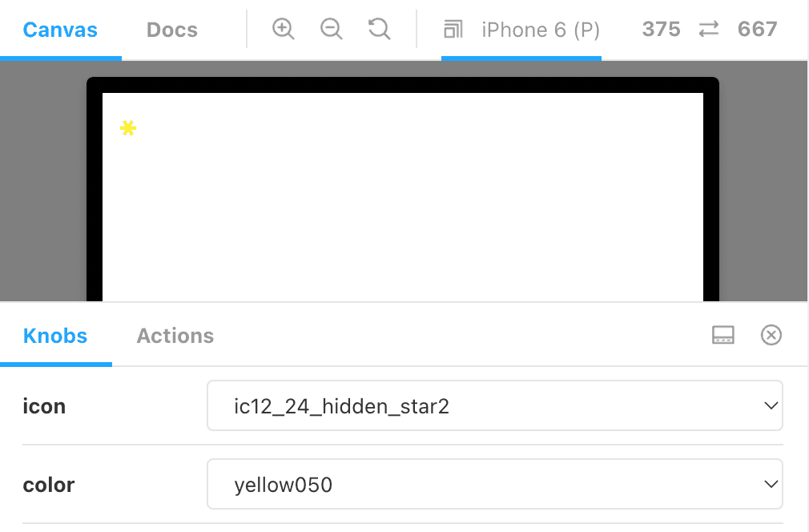The height and width of the screenshot is (532, 809).
Task: Select the Knobs panel tab
Action: coord(55,336)
